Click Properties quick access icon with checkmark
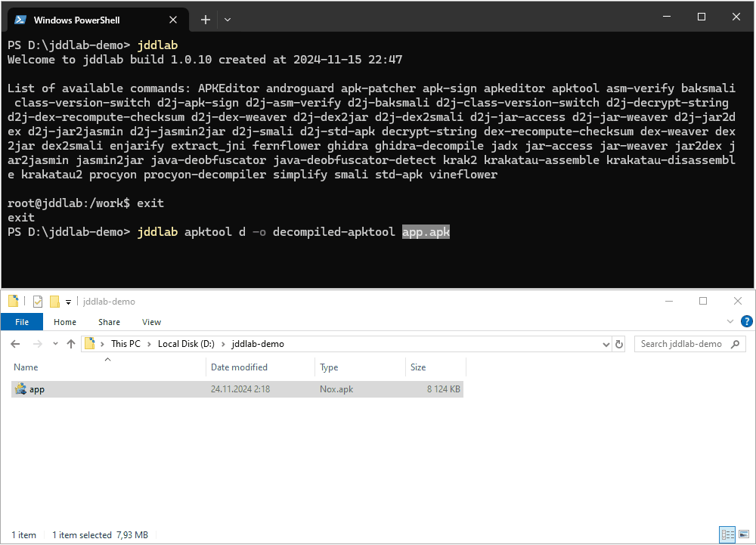Image resolution: width=756 pixels, height=545 pixels. (38, 302)
